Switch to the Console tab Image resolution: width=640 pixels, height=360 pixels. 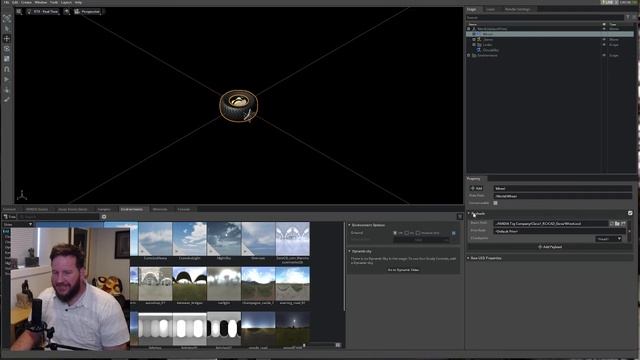(184, 209)
